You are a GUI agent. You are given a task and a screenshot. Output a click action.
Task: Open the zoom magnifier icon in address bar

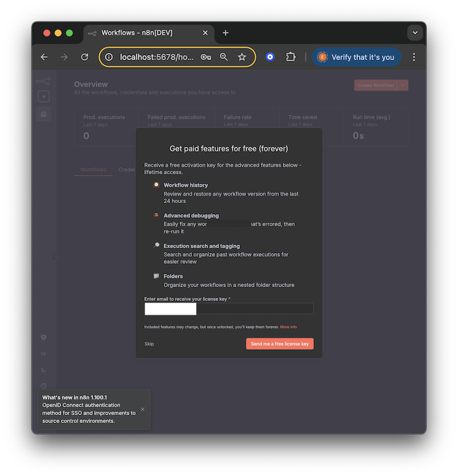[x=224, y=57]
